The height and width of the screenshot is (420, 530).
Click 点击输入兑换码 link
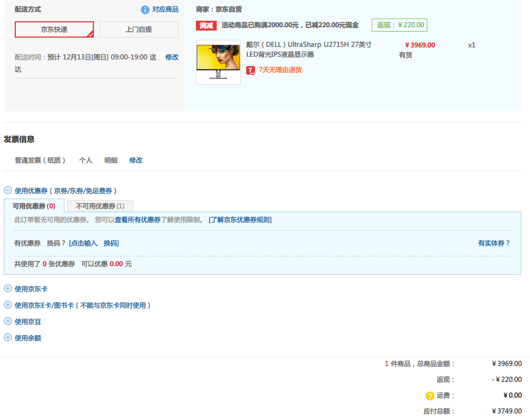(94, 243)
